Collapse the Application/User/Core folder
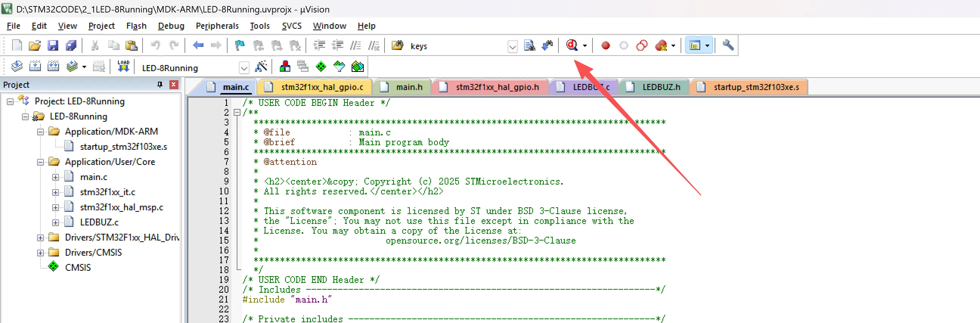980x323 pixels. point(40,162)
